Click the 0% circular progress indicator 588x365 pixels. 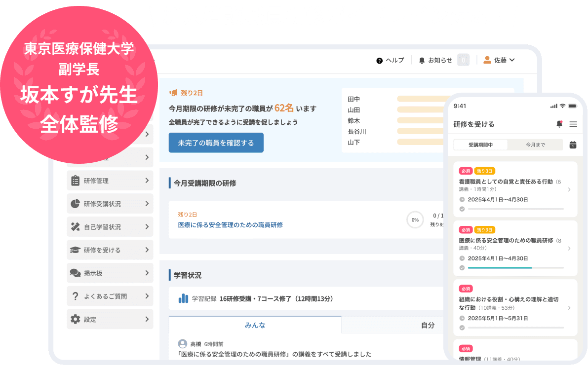[x=415, y=220]
